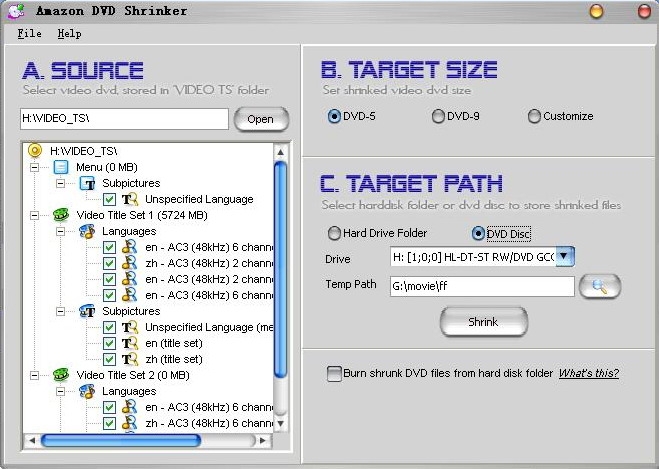Click the source path field H:\VIDEO_TS\
Screen dimensions: 659x469
(x=124, y=119)
